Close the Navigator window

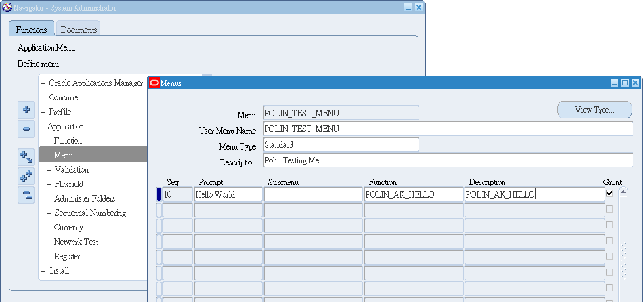click(419, 7)
